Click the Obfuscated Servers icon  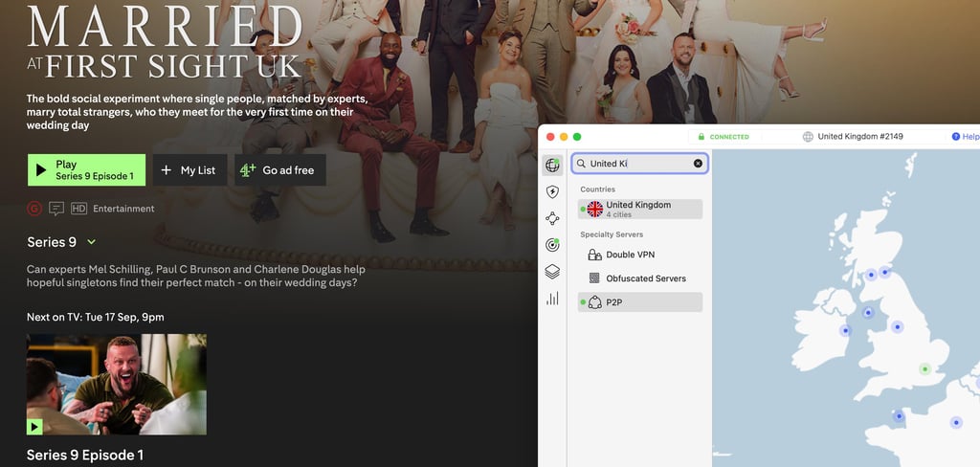coord(594,278)
